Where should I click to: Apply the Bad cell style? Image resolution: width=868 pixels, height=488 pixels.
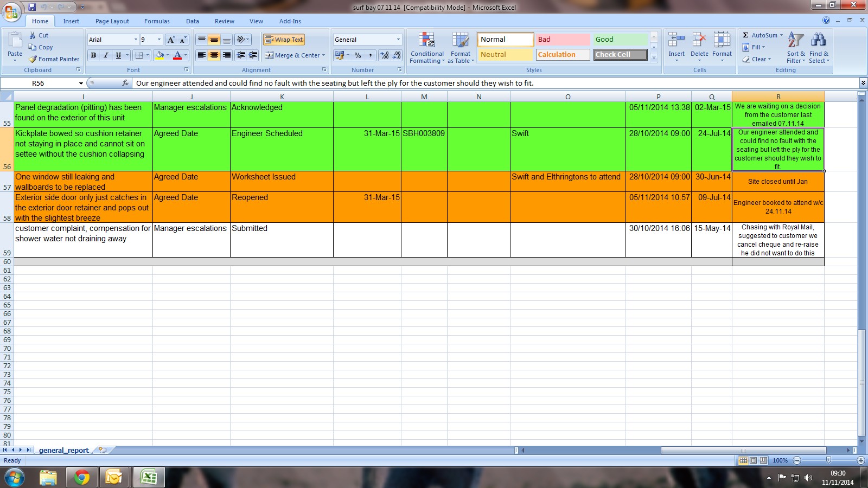(x=563, y=40)
